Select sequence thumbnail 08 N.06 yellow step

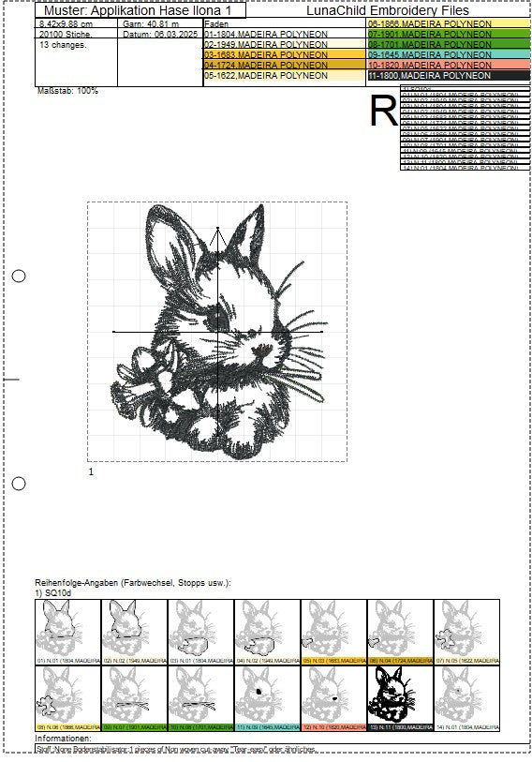pos(68,698)
